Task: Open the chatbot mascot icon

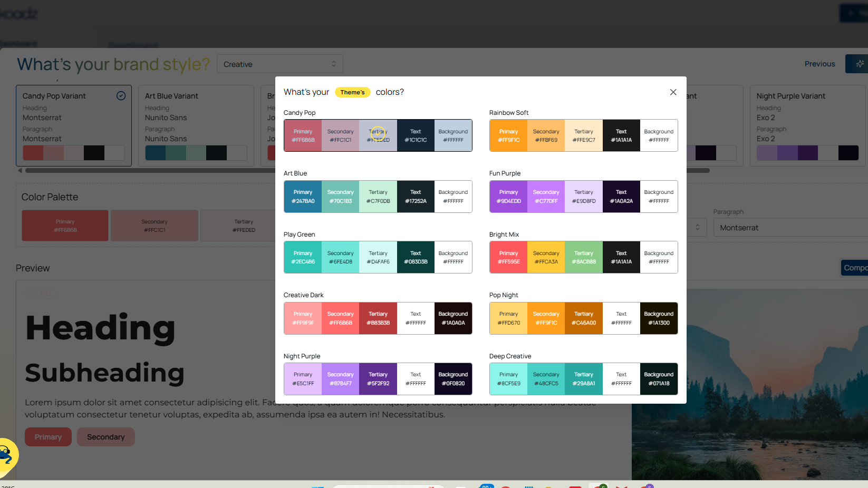Action: coord(6,455)
